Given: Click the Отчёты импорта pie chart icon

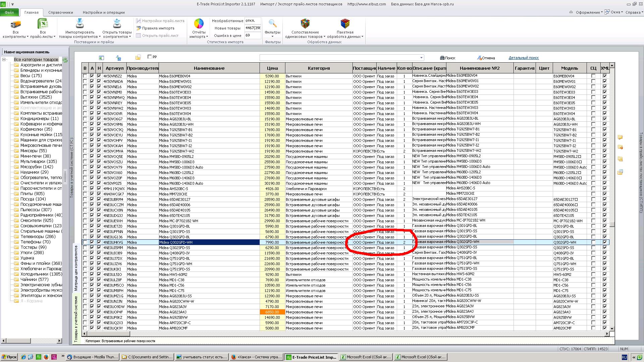Looking at the screenshot, I should point(199,24).
